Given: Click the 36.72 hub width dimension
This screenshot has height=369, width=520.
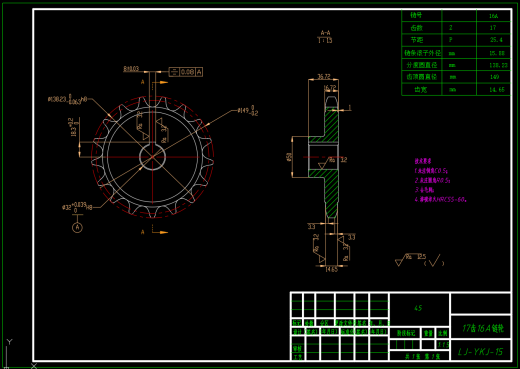Looking at the screenshot, I should pos(324,76).
